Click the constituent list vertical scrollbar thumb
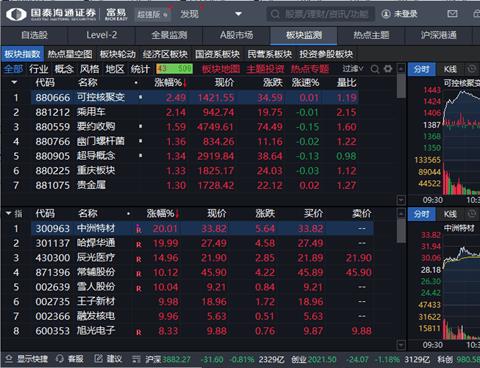480x368 pixels. point(401,231)
